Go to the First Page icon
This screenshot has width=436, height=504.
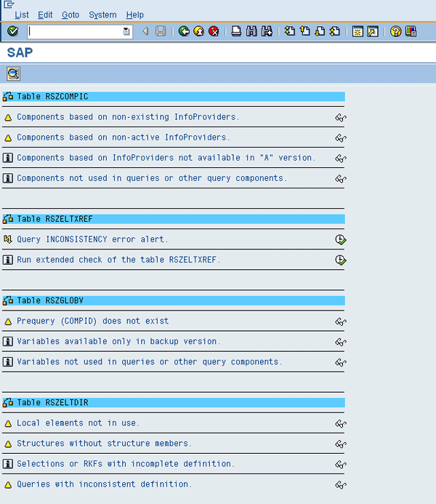[290, 31]
